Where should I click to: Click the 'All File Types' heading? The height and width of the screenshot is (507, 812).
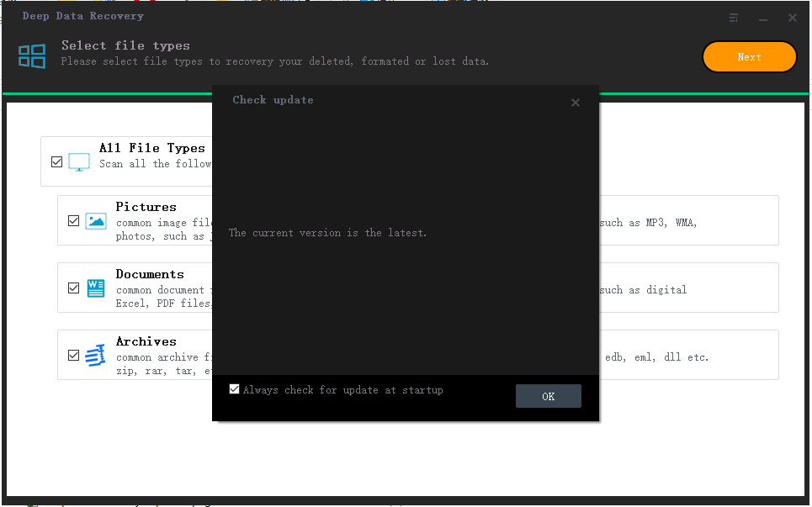(x=152, y=148)
